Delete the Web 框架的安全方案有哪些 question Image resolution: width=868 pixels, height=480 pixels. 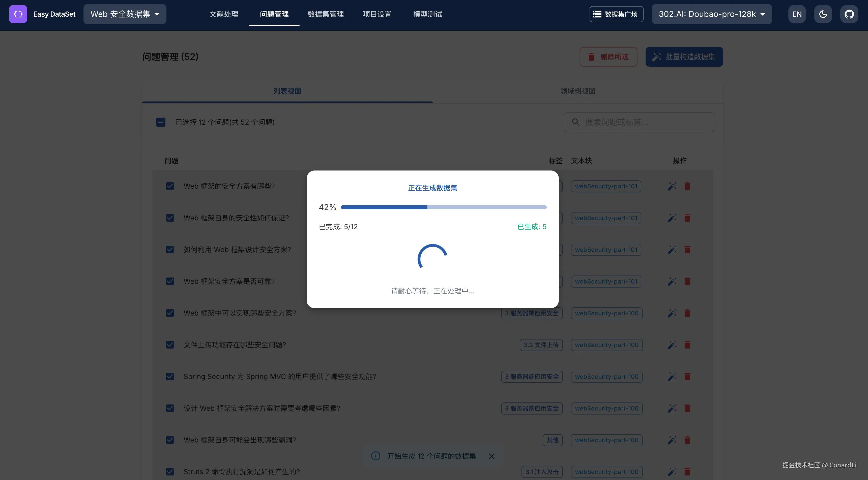[x=687, y=186]
